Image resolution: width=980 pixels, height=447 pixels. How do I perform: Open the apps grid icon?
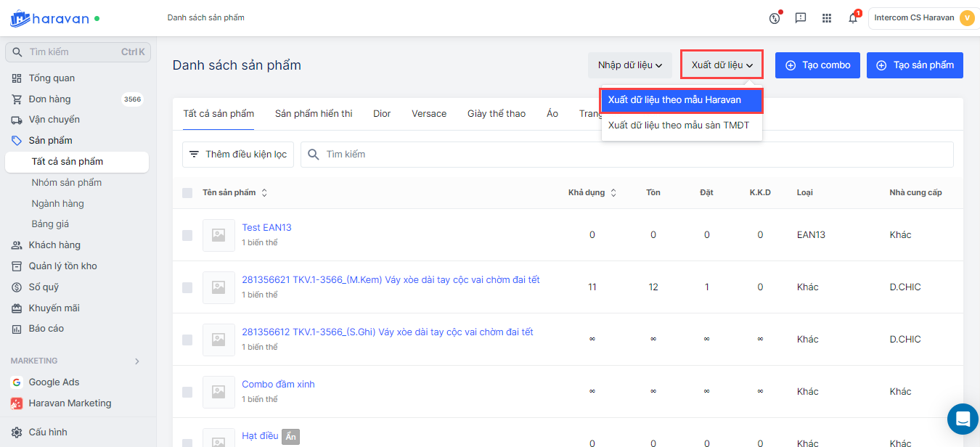pyautogui.click(x=827, y=18)
